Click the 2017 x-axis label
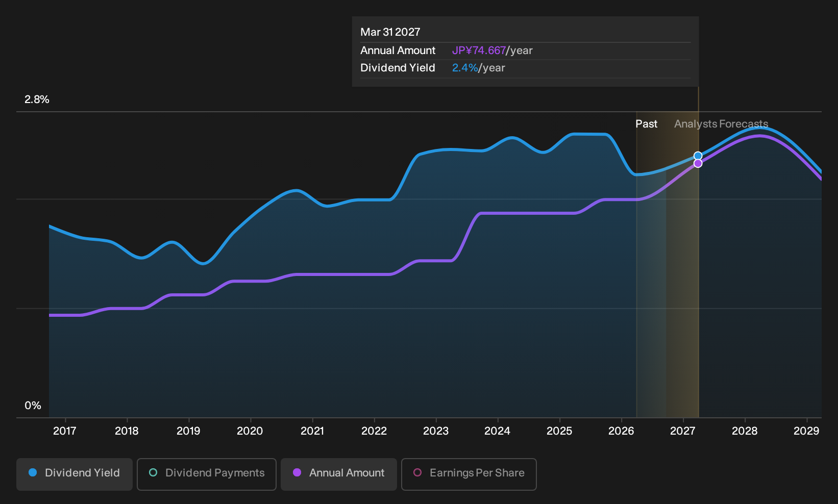The height and width of the screenshot is (504, 838). click(x=65, y=431)
